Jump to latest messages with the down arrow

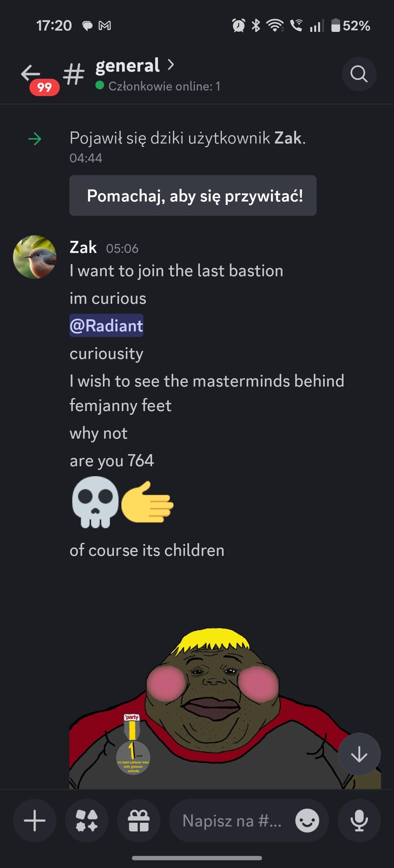pyautogui.click(x=359, y=754)
